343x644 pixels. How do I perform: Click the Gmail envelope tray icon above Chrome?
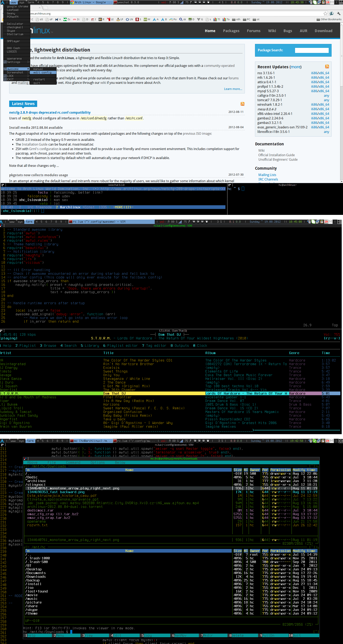tap(332, 2)
